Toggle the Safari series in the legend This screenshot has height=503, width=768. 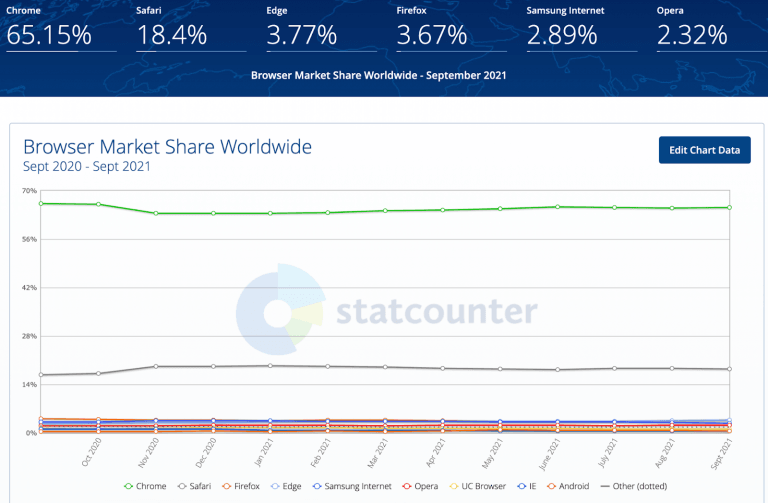tap(198, 486)
